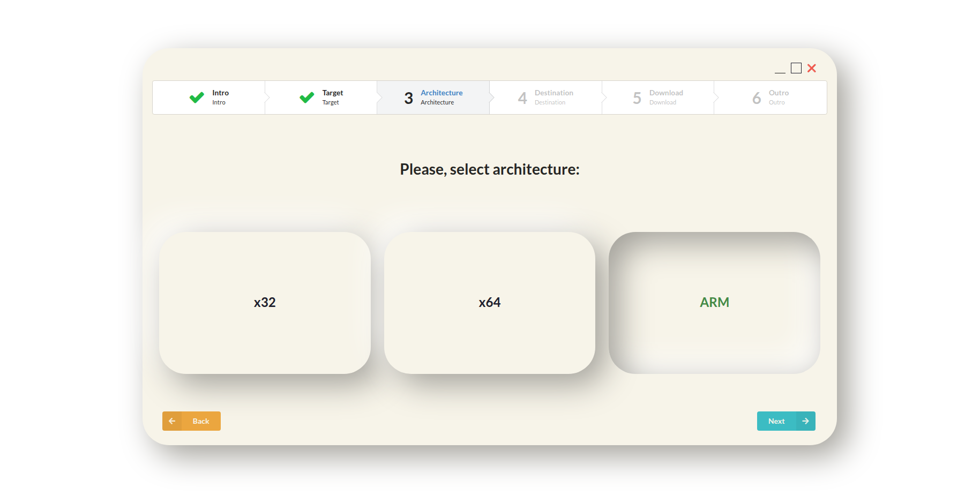Click the number 3 icon on Architecture step
The width and height of the screenshot is (980, 495).
click(408, 97)
